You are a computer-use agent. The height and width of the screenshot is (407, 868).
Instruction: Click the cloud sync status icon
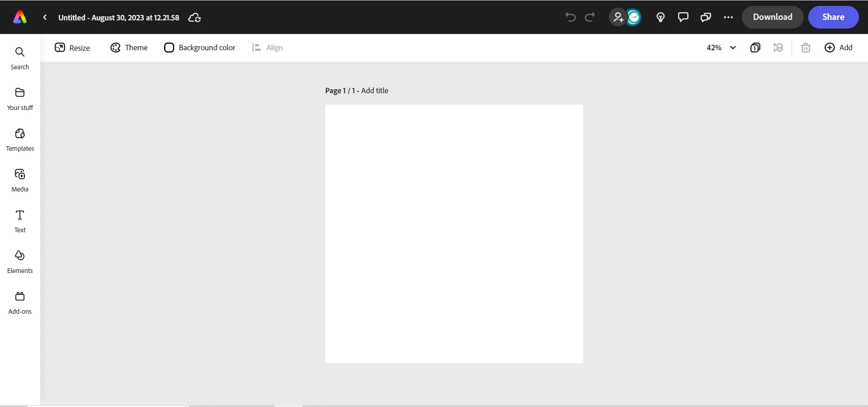194,18
